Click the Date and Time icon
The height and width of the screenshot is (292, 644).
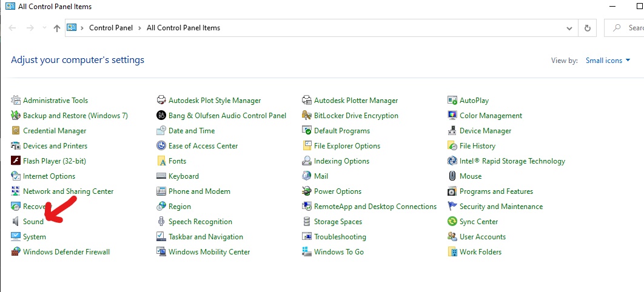[x=161, y=131]
